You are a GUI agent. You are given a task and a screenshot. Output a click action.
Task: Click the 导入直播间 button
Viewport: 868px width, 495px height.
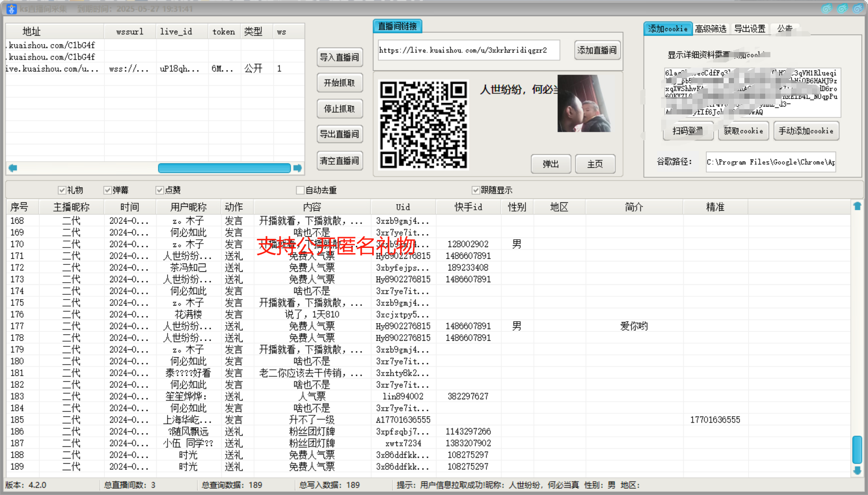(339, 57)
